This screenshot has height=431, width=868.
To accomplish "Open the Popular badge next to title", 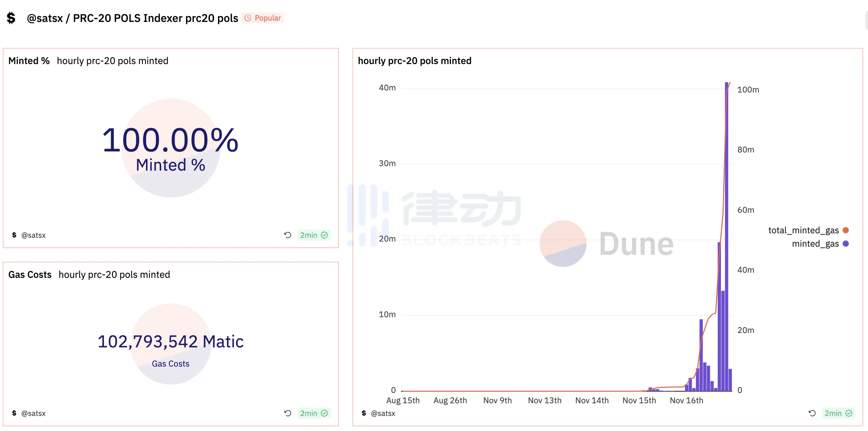I will (263, 18).
